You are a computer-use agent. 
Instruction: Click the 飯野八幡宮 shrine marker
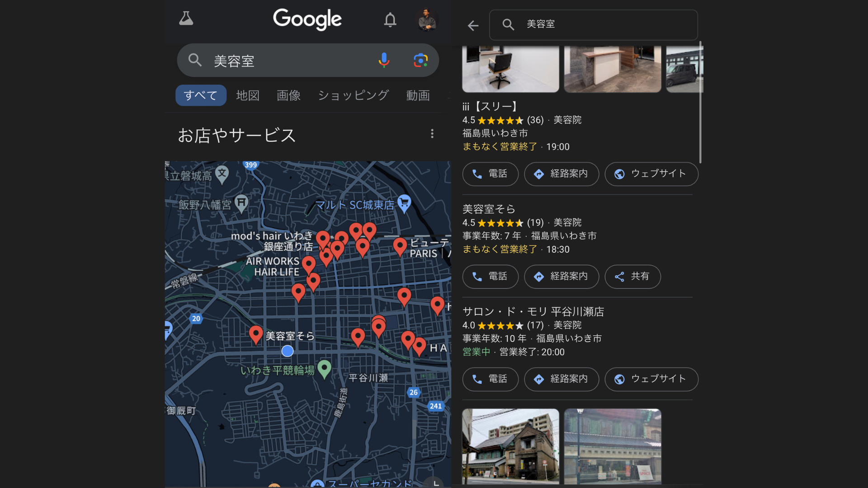pos(241,203)
